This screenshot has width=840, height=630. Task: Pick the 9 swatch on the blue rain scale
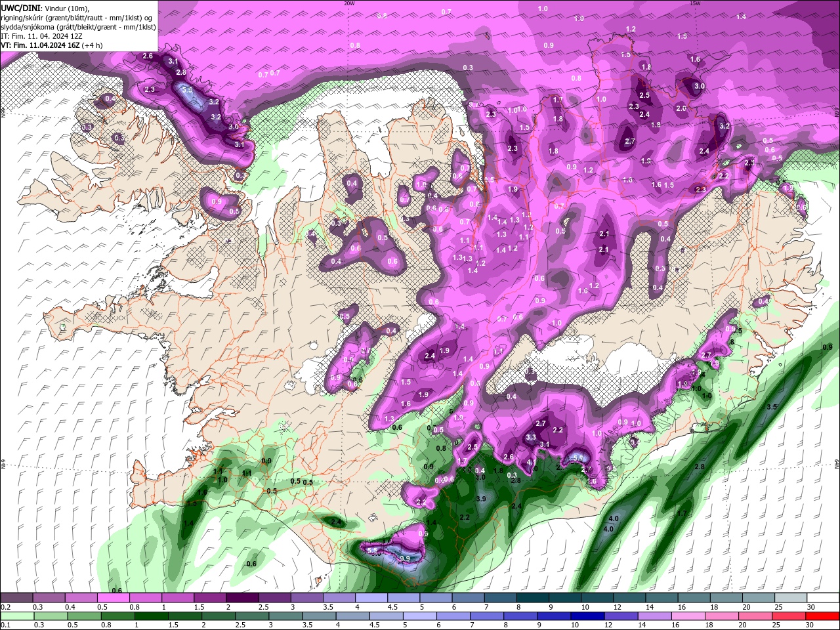pyautogui.click(x=554, y=617)
